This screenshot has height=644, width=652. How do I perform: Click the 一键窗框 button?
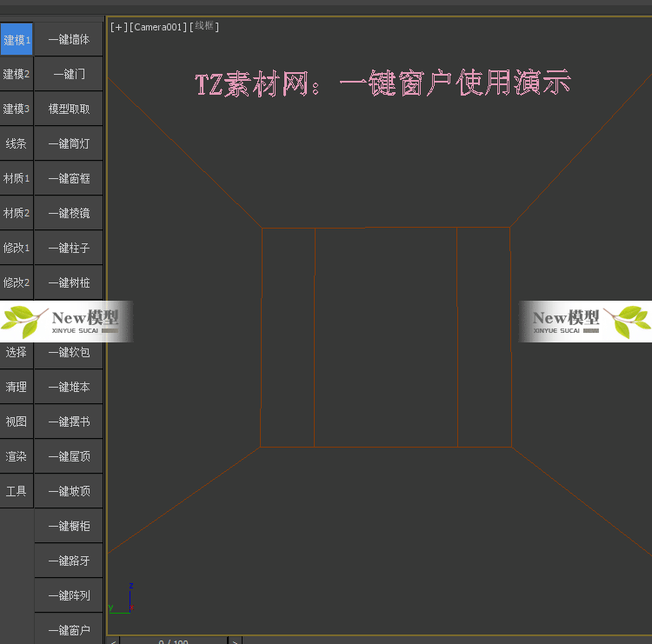(x=69, y=178)
